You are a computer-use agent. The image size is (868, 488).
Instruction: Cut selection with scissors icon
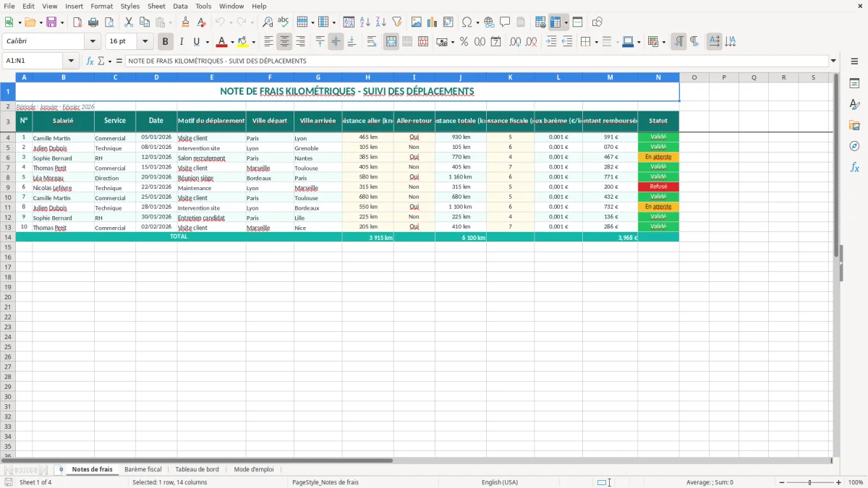tap(129, 22)
